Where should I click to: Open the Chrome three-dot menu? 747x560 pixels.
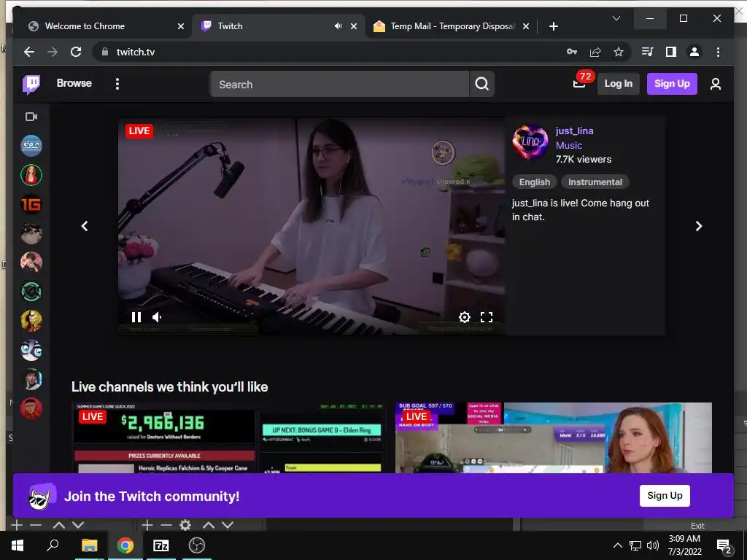[x=718, y=52]
